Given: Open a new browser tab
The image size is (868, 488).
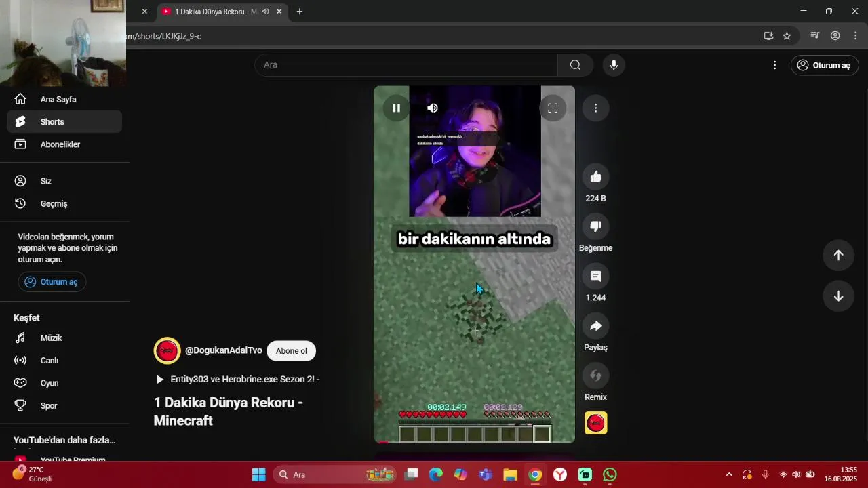Looking at the screenshot, I should [x=300, y=12].
